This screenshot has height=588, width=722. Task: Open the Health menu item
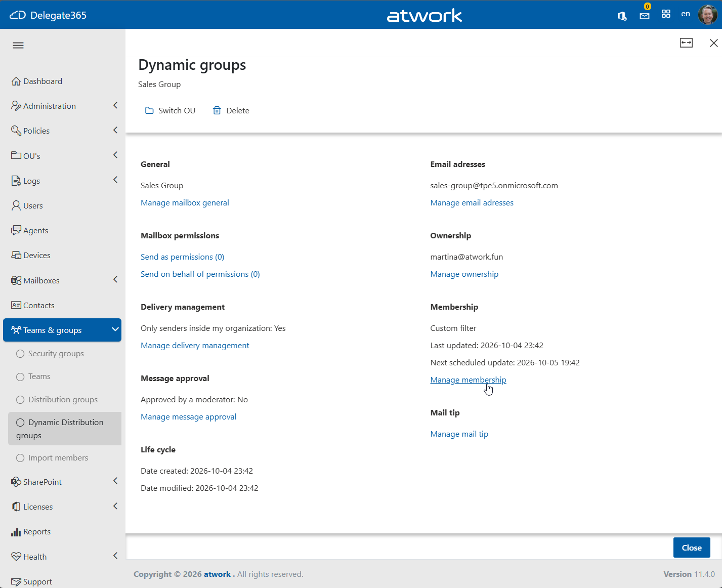point(62,557)
